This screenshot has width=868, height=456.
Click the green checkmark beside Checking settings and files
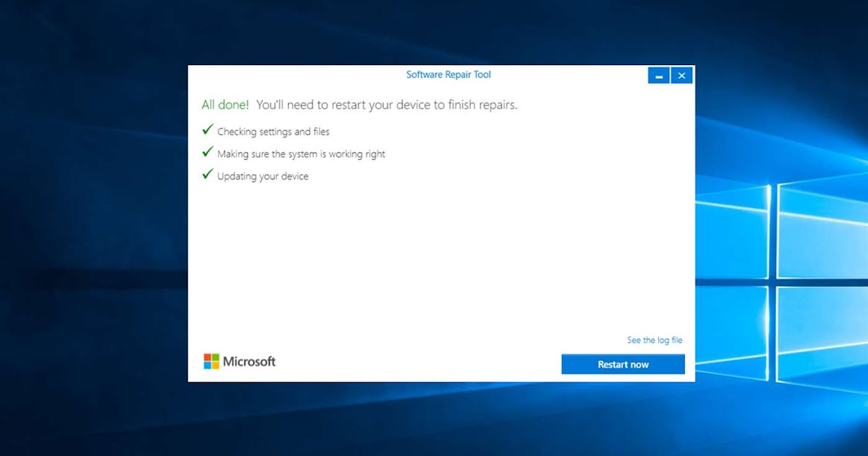208,129
